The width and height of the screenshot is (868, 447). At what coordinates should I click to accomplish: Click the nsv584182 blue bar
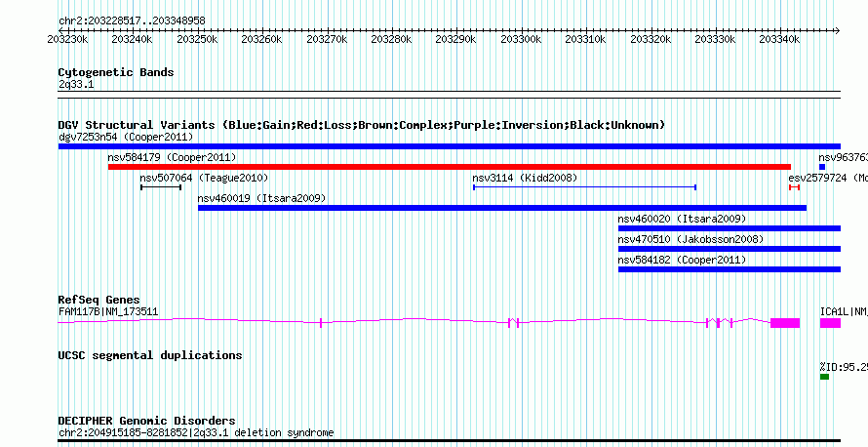point(730,269)
